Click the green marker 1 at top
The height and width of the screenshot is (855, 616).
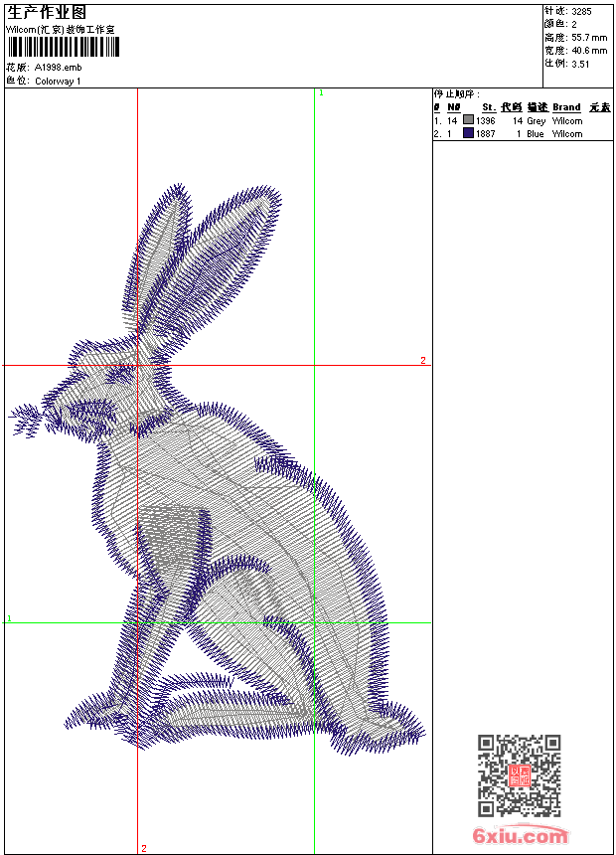[x=321, y=92]
